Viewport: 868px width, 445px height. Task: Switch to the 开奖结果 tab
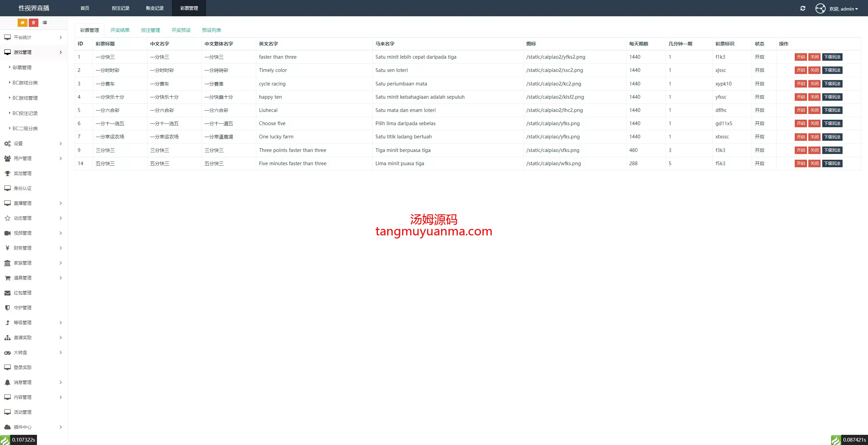120,30
